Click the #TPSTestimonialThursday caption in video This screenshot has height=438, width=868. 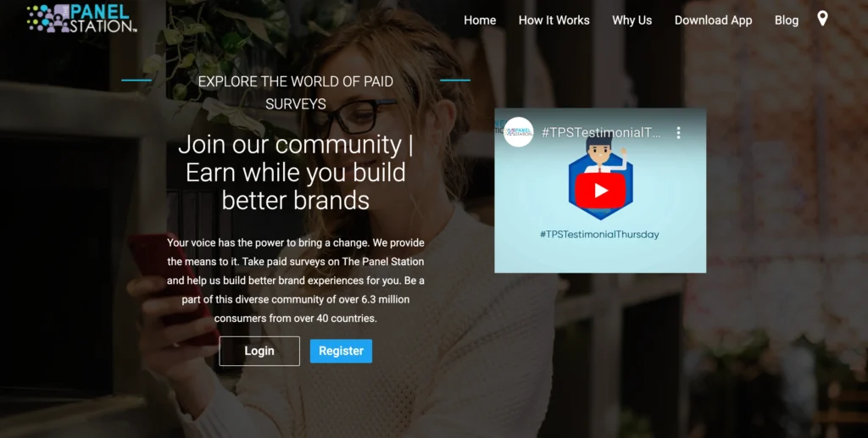tap(599, 235)
